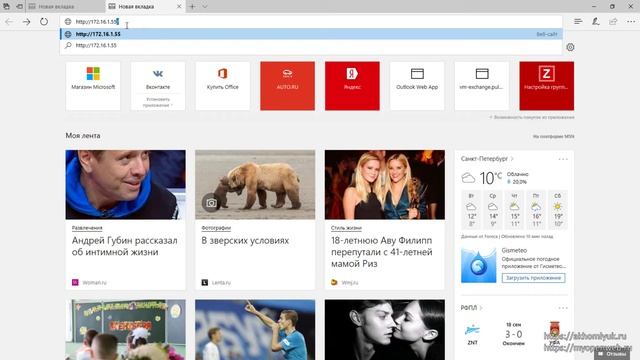640x360 pixels.
Task: Open the vm-exchange tile
Action: [x=482, y=86]
